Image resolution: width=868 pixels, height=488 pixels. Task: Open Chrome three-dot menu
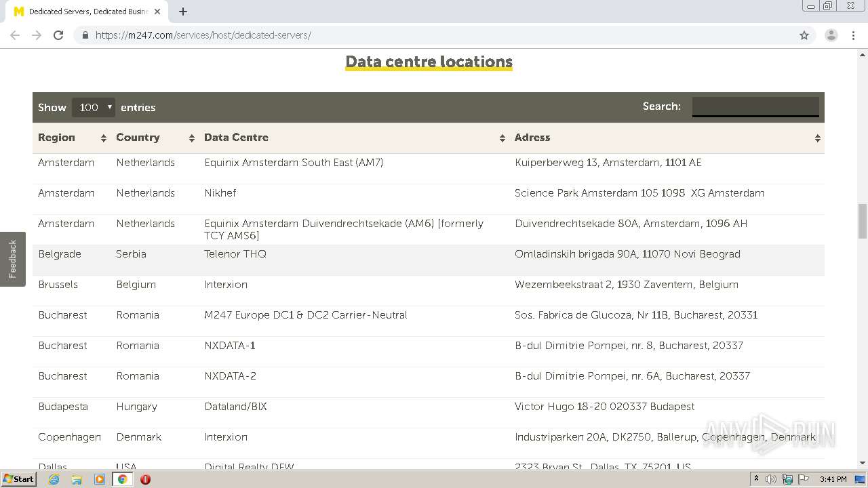click(853, 35)
